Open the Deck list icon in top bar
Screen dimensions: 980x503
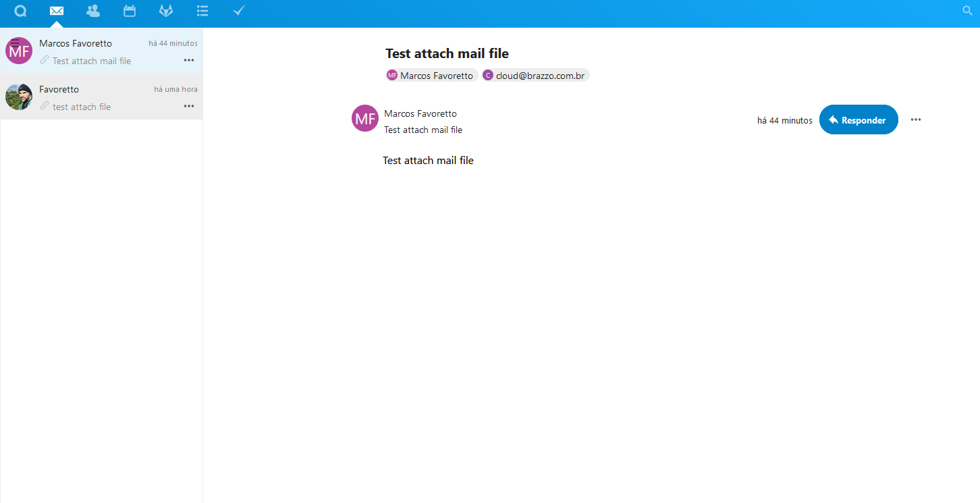tap(202, 11)
